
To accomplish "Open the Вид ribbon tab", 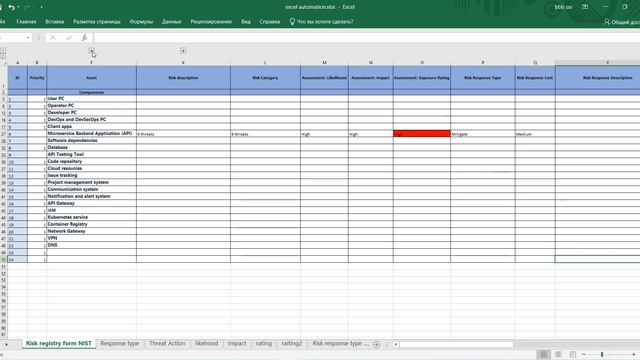I will click(246, 22).
